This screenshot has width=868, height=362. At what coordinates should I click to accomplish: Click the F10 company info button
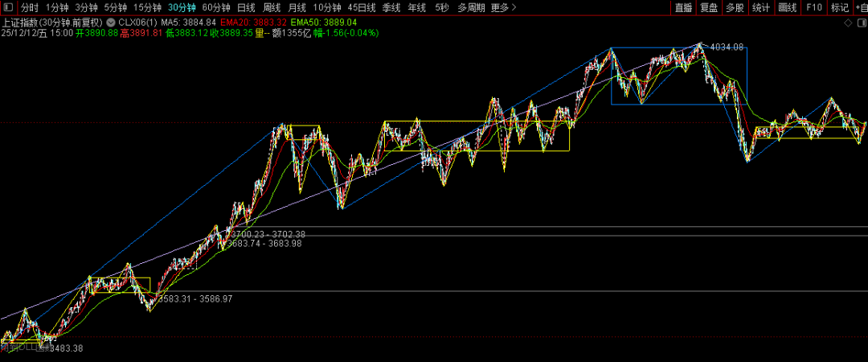click(x=813, y=8)
